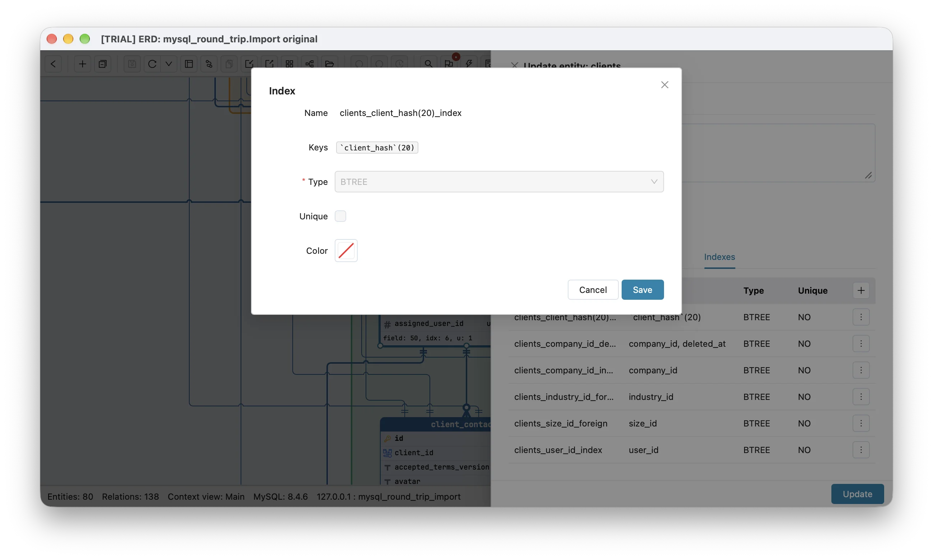Click the open folder toolbar icon
This screenshot has height=560, width=933.
coord(329,64)
